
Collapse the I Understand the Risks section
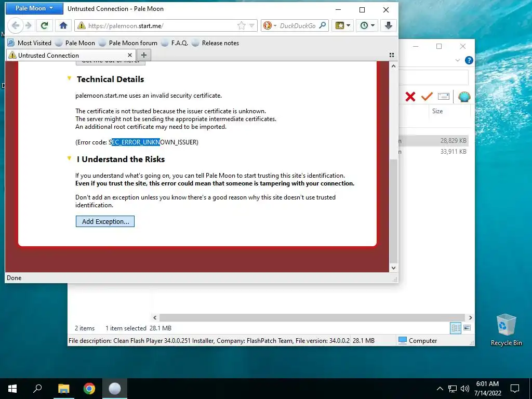pos(69,158)
